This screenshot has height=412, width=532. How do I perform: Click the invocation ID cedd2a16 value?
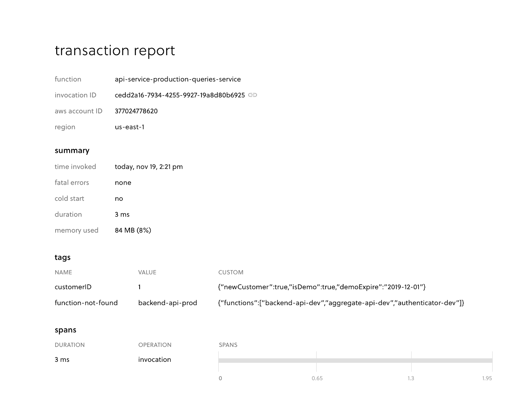[179, 95]
